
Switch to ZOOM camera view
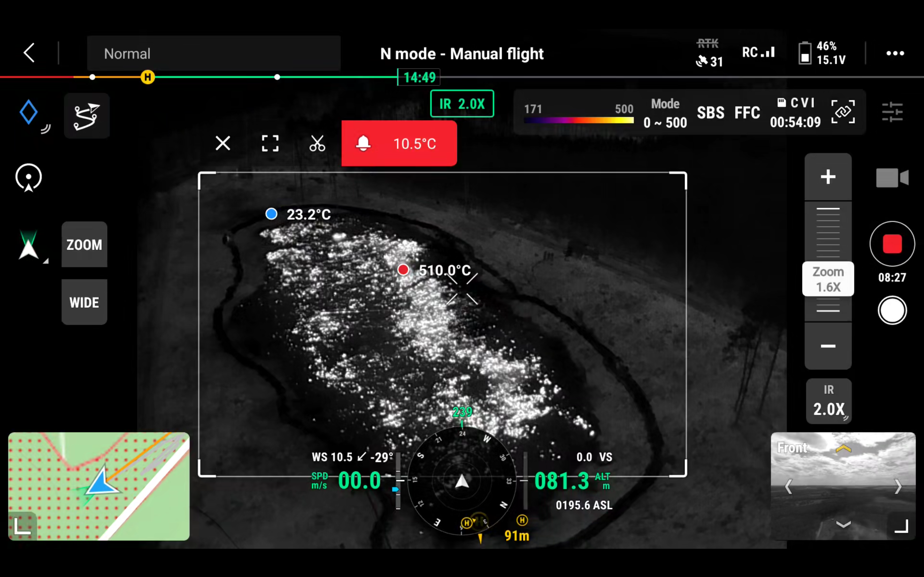point(84,245)
